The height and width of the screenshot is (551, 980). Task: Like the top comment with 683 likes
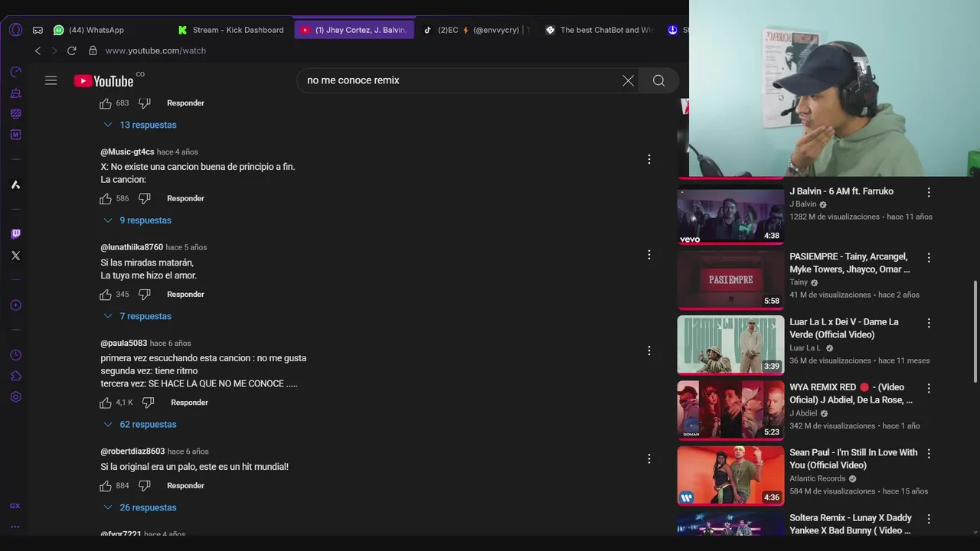pyautogui.click(x=106, y=103)
